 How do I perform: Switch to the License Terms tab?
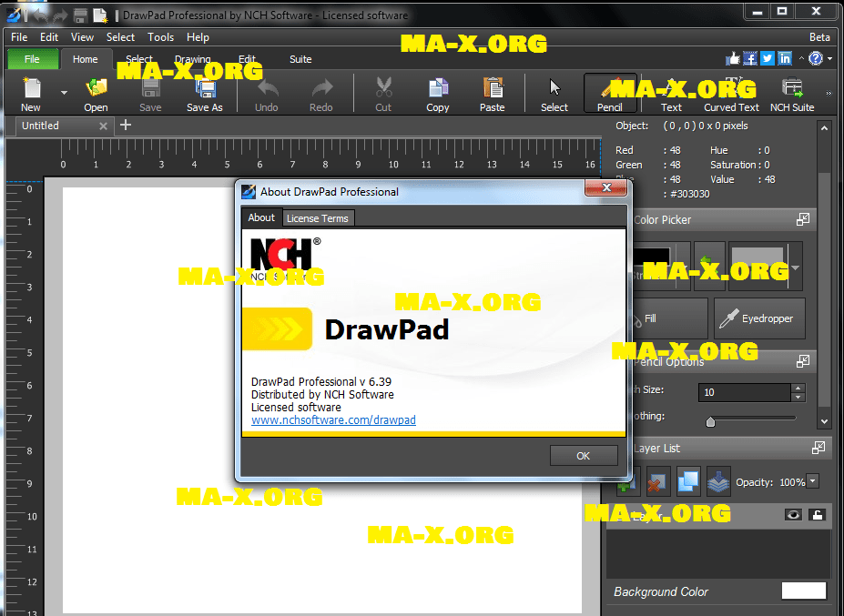pos(318,218)
